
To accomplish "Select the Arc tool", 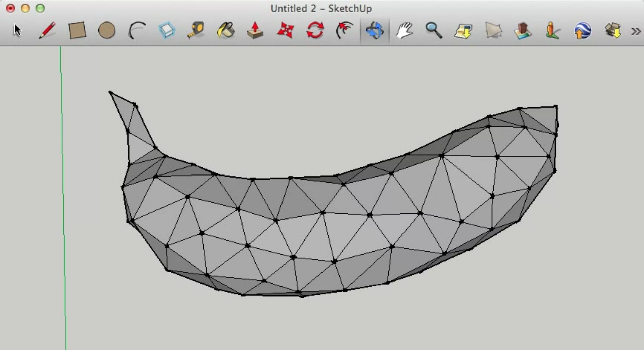I will (137, 30).
